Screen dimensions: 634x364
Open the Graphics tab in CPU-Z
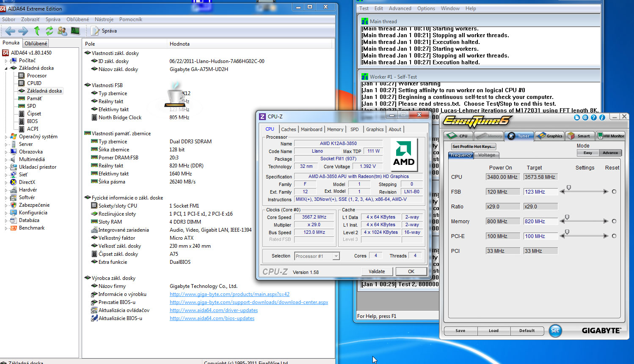click(375, 129)
